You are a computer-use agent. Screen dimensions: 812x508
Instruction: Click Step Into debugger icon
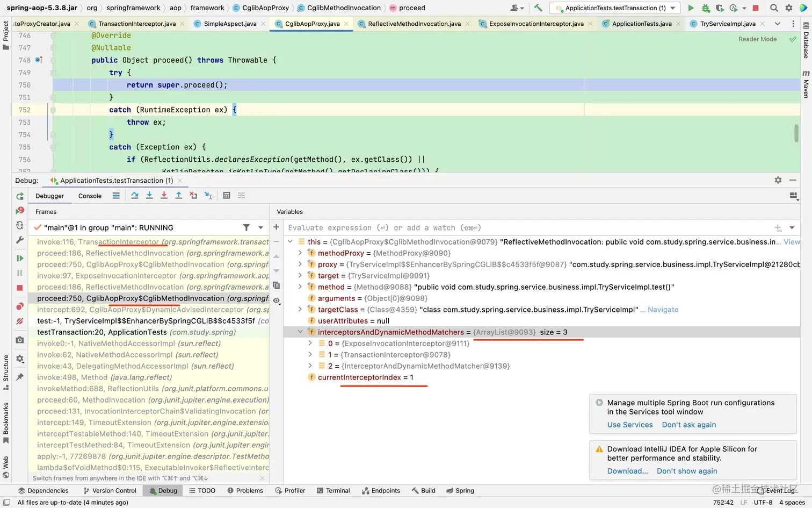click(x=149, y=196)
